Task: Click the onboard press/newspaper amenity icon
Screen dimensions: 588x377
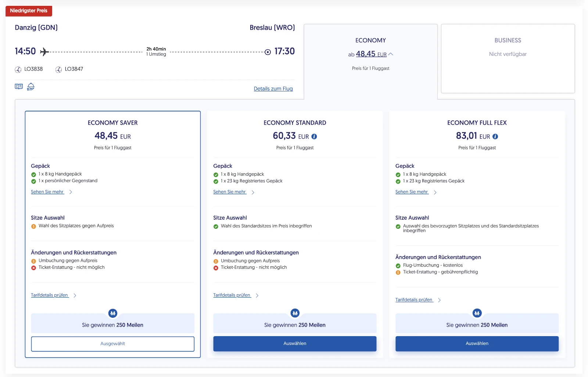Action: (x=19, y=86)
